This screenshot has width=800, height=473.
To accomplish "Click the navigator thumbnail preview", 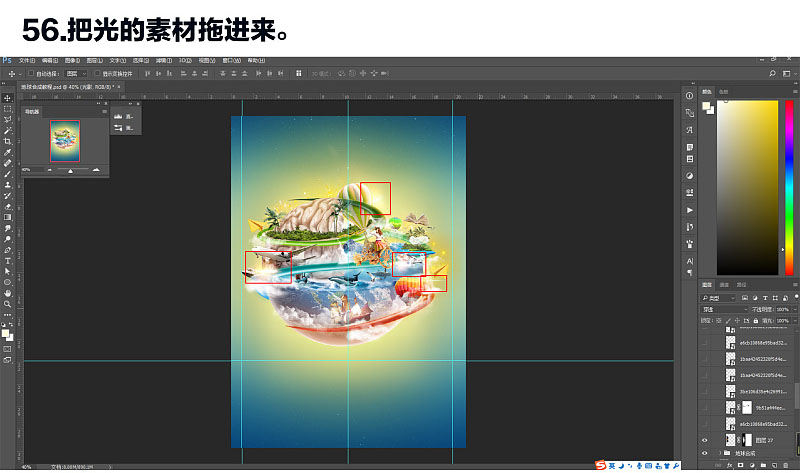I will tap(65, 141).
